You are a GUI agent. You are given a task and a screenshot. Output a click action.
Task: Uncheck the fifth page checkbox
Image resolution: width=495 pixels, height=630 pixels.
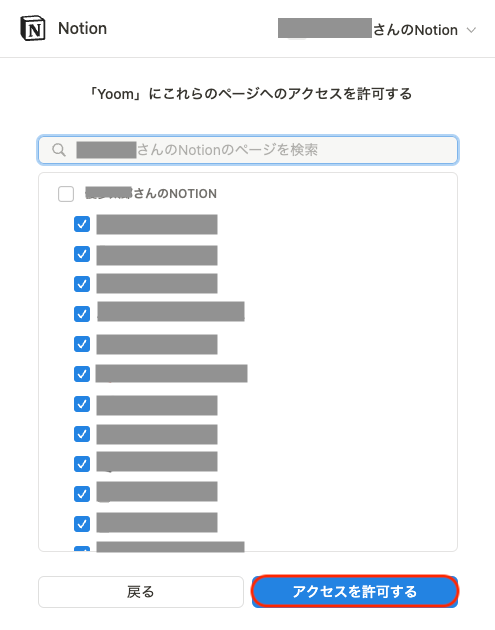coord(82,344)
